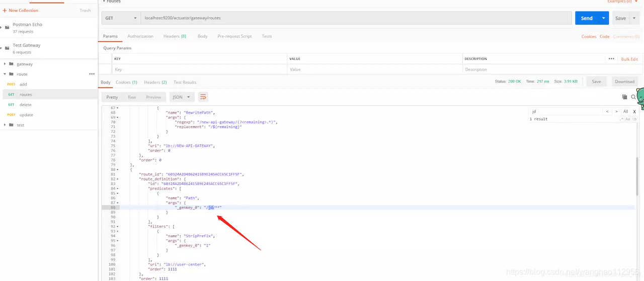Toggle regex option in search box

(622, 119)
